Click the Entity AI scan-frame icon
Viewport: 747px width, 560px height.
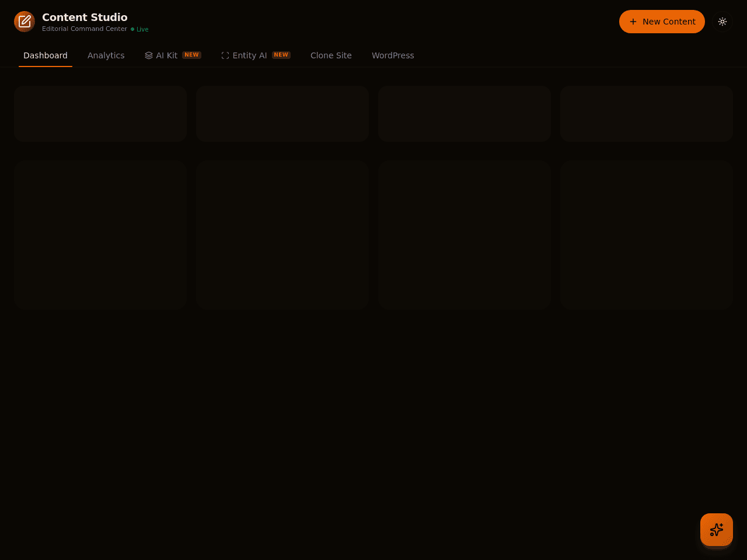[x=225, y=55]
